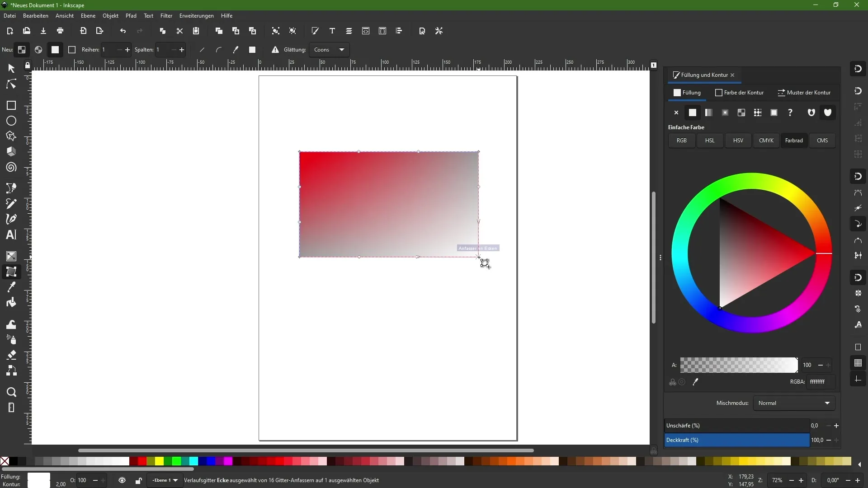
Task: Select the pencil freehand tool
Action: (x=11, y=203)
